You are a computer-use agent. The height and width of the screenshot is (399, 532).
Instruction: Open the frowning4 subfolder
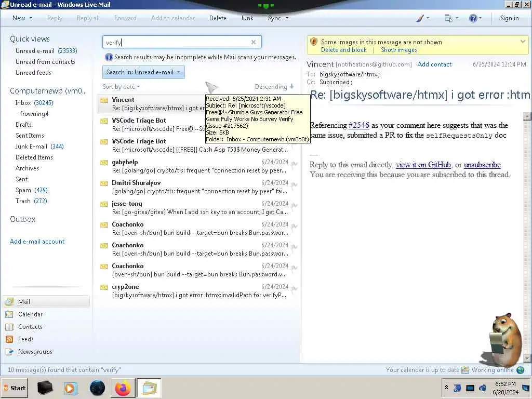click(x=34, y=114)
